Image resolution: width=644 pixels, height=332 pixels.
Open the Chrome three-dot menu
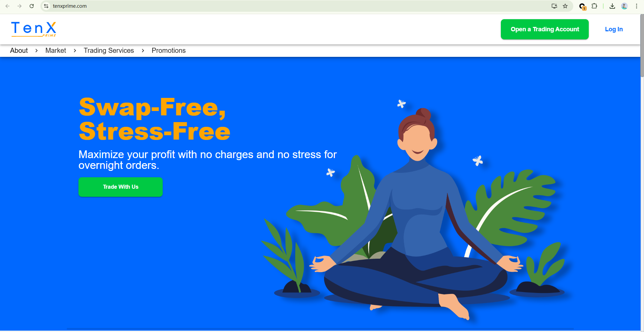pos(637,6)
